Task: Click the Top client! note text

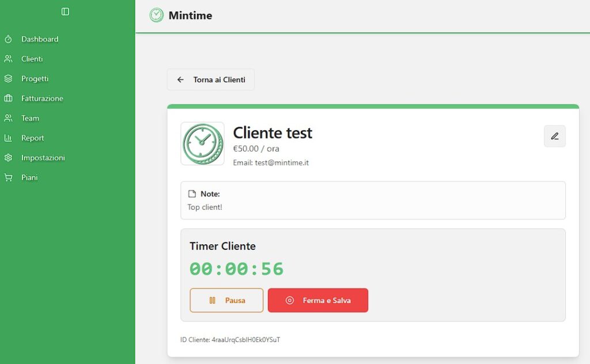Action: [205, 207]
